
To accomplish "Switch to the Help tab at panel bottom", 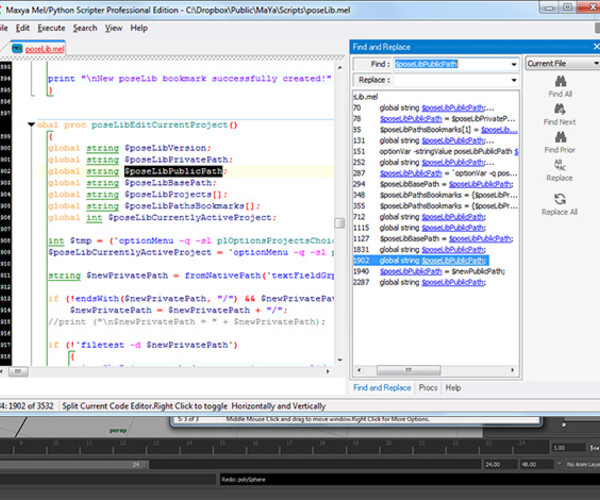I will tap(453, 387).
